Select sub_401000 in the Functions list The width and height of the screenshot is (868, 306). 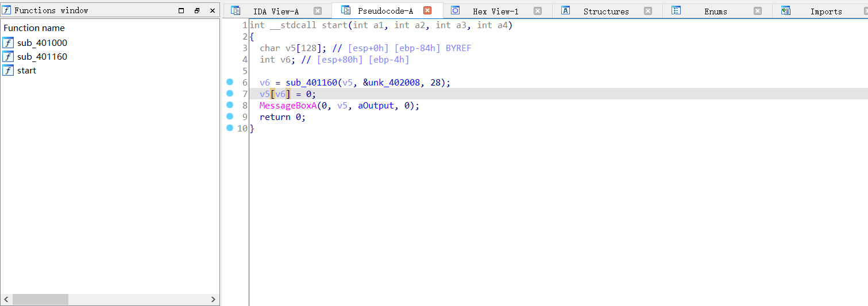(42, 43)
